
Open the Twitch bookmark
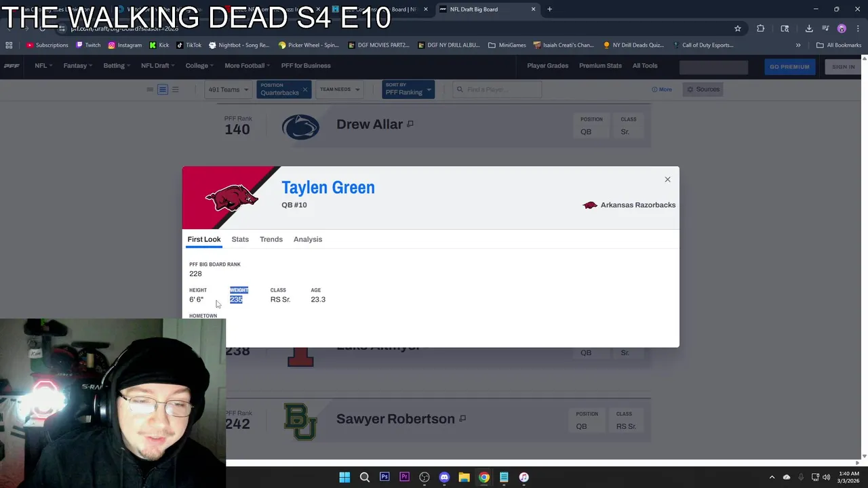(87, 45)
